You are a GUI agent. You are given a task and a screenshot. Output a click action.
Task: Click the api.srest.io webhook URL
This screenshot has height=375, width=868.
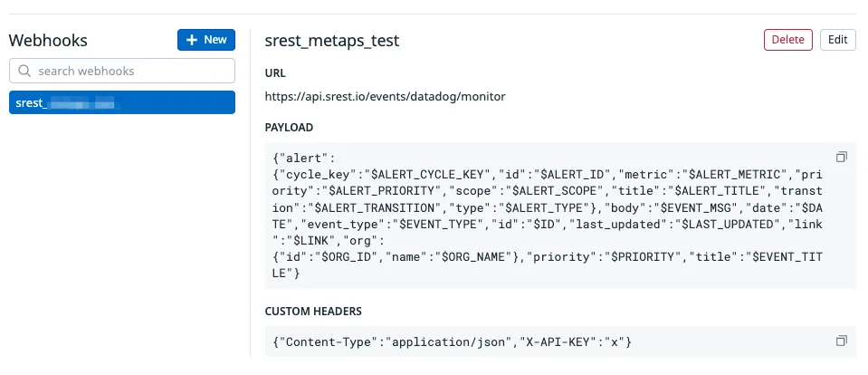(386, 96)
